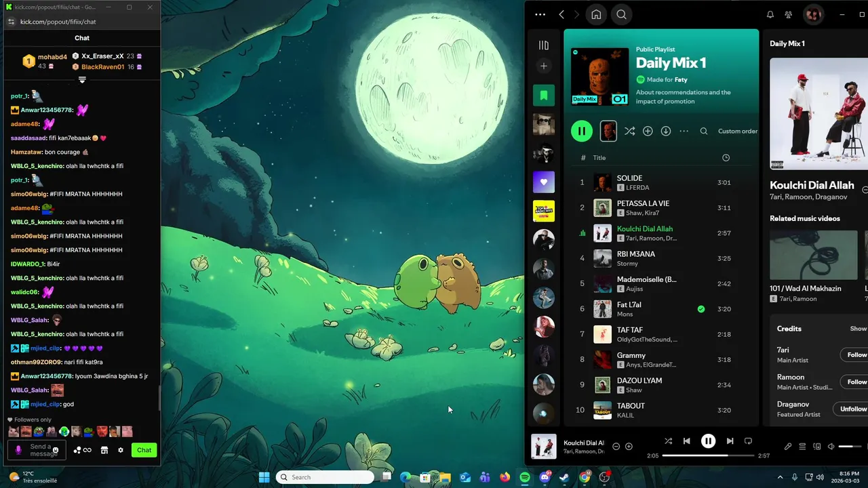Select track DAZOU LYAM
Viewport: 868px width, 488px height.
(662, 385)
